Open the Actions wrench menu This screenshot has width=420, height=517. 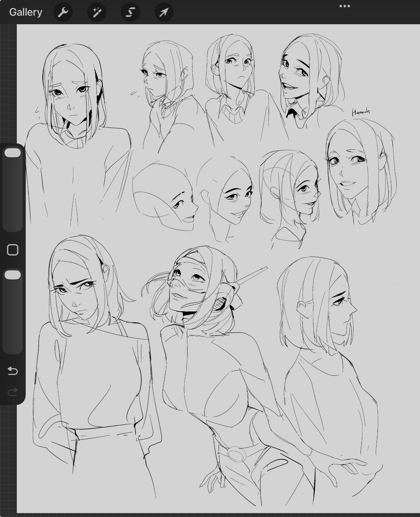point(63,12)
